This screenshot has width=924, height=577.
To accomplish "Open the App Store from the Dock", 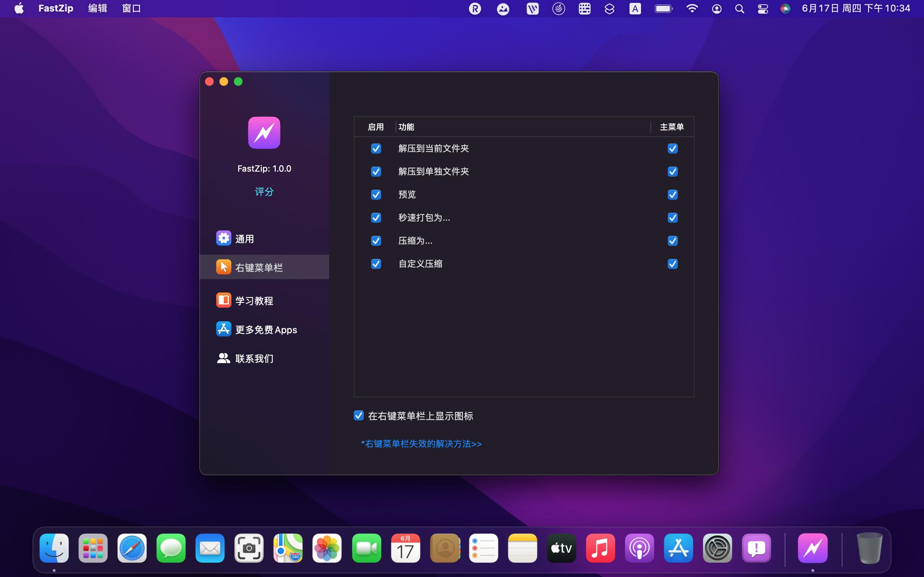I will pos(678,548).
